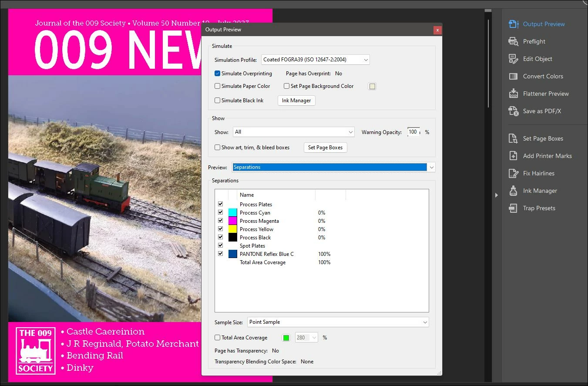The image size is (588, 386).
Task: Click the PANTONE Reflex Blue swatch
Action: [233, 254]
